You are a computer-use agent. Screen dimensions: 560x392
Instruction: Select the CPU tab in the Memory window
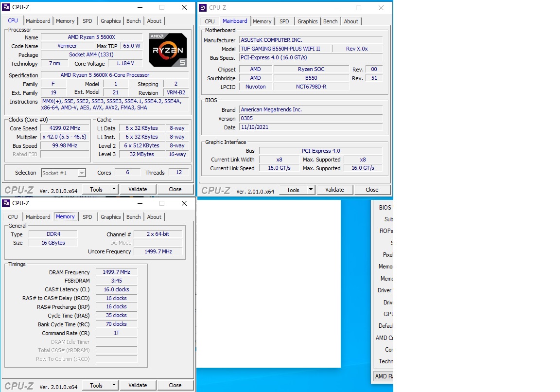[x=13, y=217]
